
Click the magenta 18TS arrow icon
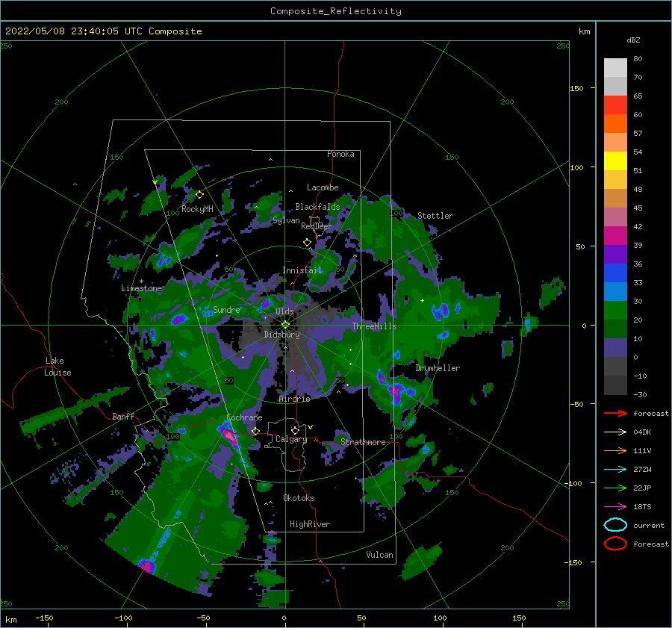click(x=615, y=507)
